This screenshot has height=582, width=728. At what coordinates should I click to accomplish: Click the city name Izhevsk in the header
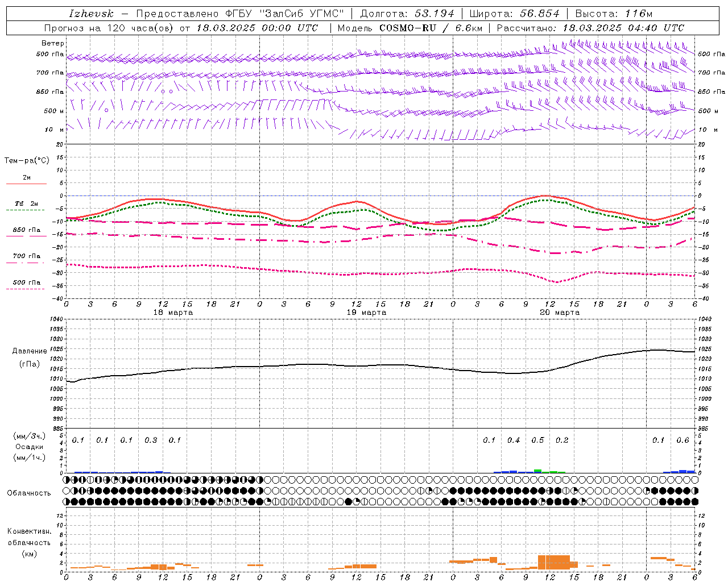tap(91, 14)
